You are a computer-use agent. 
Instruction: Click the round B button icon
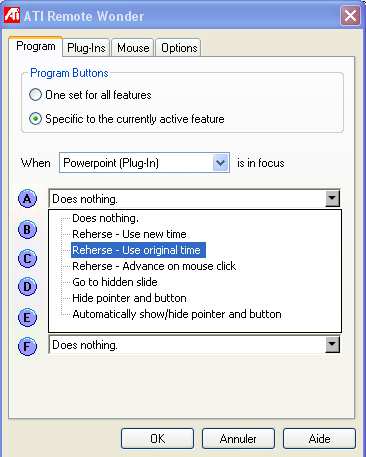27,230
